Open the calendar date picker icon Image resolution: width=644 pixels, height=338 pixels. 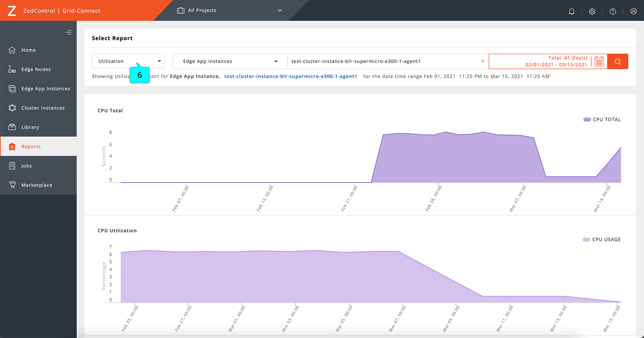(599, 61)
